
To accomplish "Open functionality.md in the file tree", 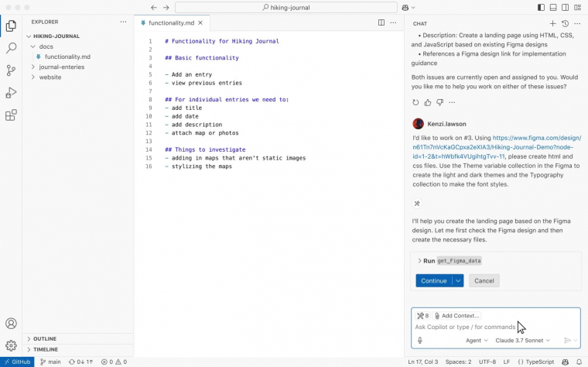I will [78, 57].
